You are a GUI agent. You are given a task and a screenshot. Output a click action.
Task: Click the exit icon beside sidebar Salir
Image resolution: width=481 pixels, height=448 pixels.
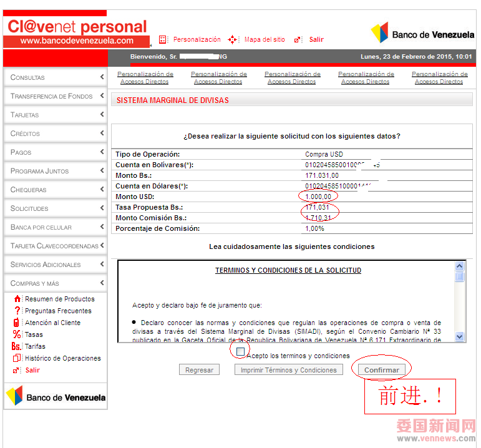click(x=16, y=371)
